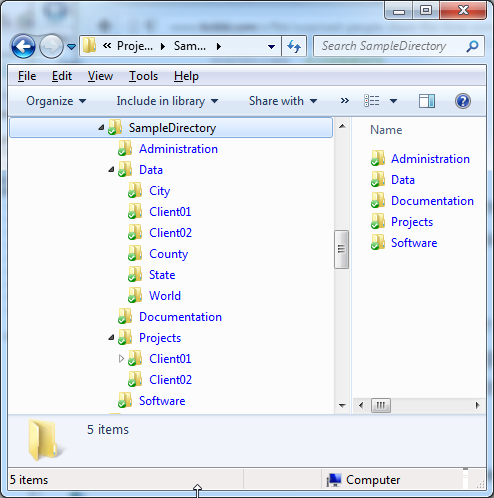Click the refresh icon beside the address bar
494x498 pixels.
pos(294,46)
